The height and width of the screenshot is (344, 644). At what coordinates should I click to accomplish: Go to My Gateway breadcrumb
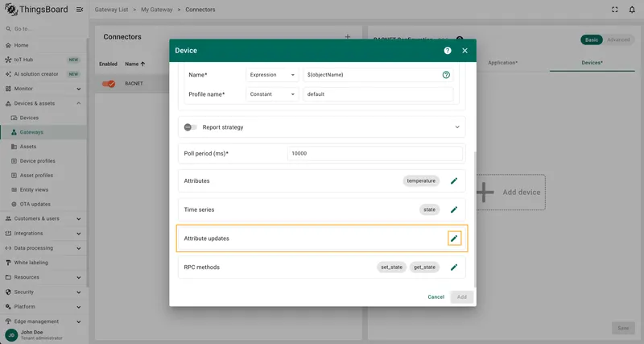pos(156,10)
